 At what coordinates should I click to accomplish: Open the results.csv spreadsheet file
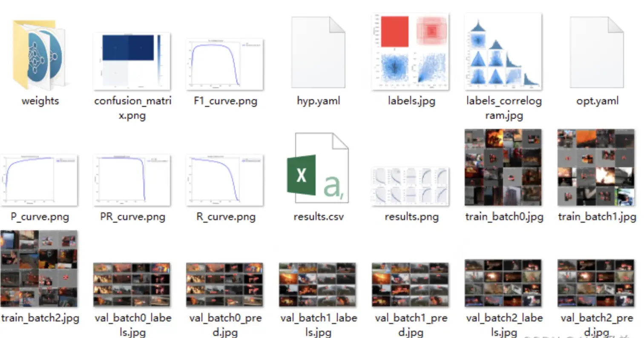point(318,169)
